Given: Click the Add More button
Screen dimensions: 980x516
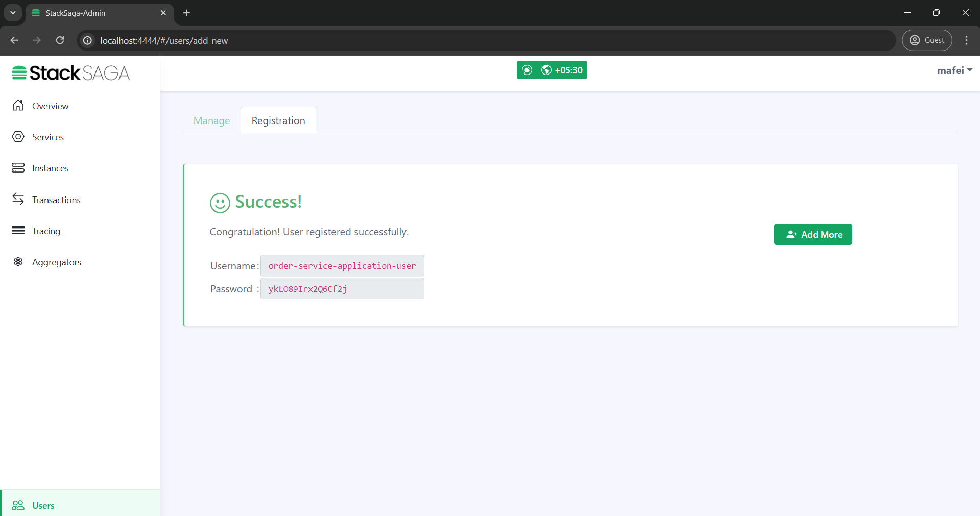Looking at the screenshot, I should (812, 234).
